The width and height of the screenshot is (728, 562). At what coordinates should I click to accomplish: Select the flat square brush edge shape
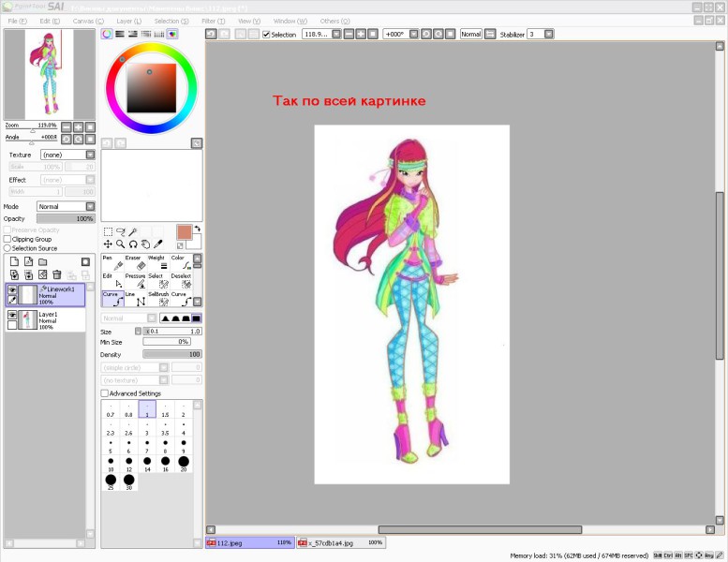click(x=197, y=318)
